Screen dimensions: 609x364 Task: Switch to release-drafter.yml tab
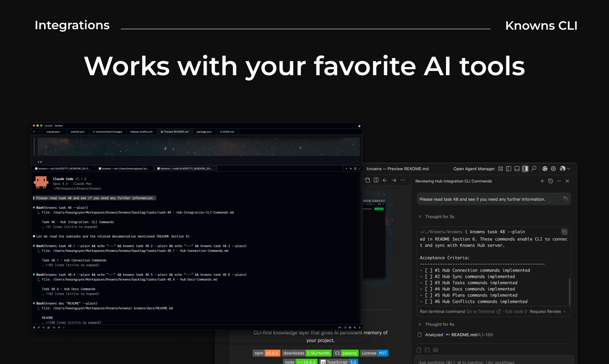[x=141, y=131]
